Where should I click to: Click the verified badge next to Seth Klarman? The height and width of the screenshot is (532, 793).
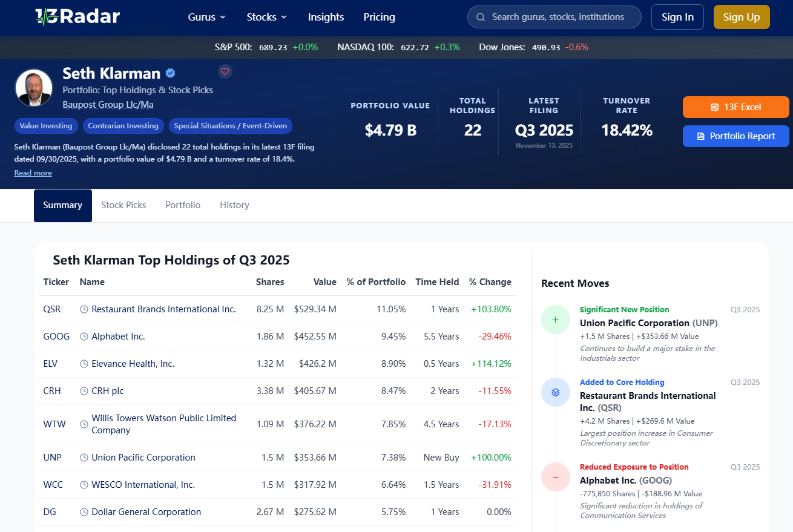tap(171, 73)
